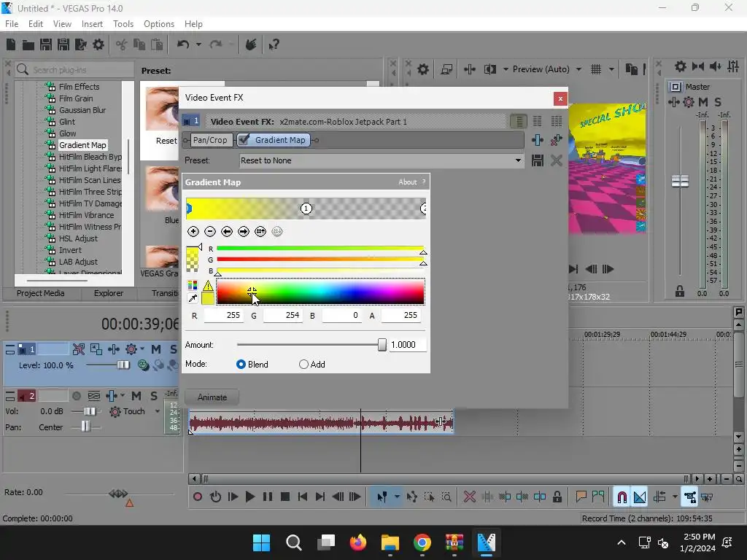Click the What's This help icon

(274, 44)
